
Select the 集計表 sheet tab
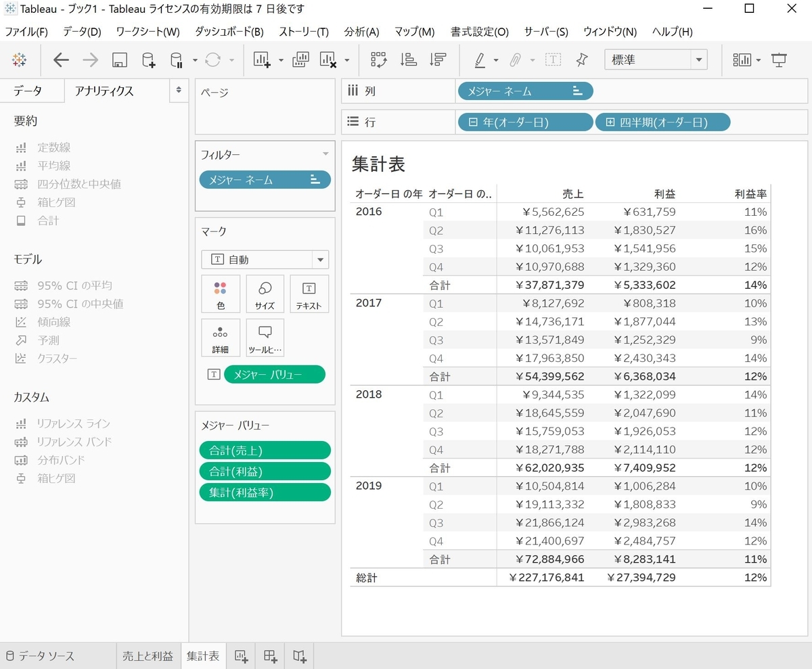coord(203,656)
